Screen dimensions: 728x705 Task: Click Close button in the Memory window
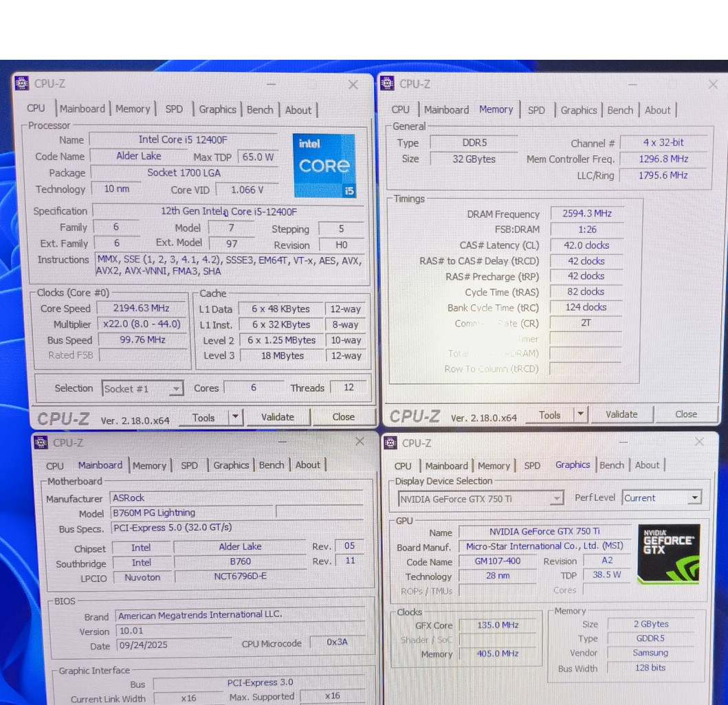point(685,414)
